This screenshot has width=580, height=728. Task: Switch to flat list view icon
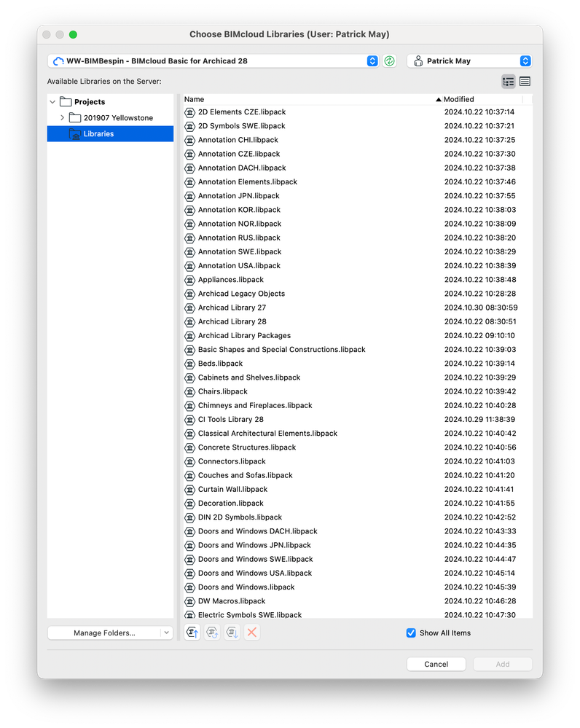click(x=525, y=82)
